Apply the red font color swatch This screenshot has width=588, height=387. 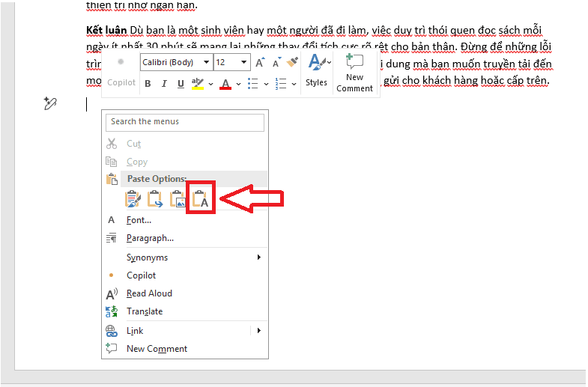[x=225, y=84]
